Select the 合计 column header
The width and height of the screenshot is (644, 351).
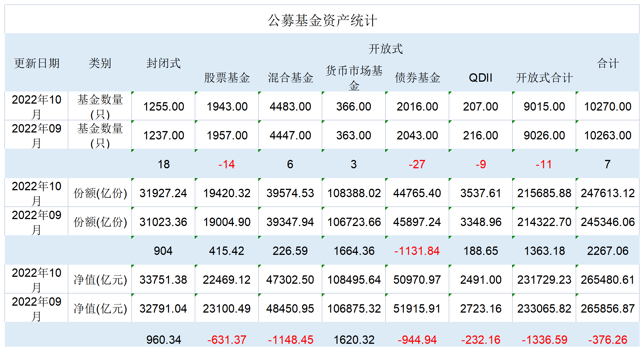(x=608, y=63)
